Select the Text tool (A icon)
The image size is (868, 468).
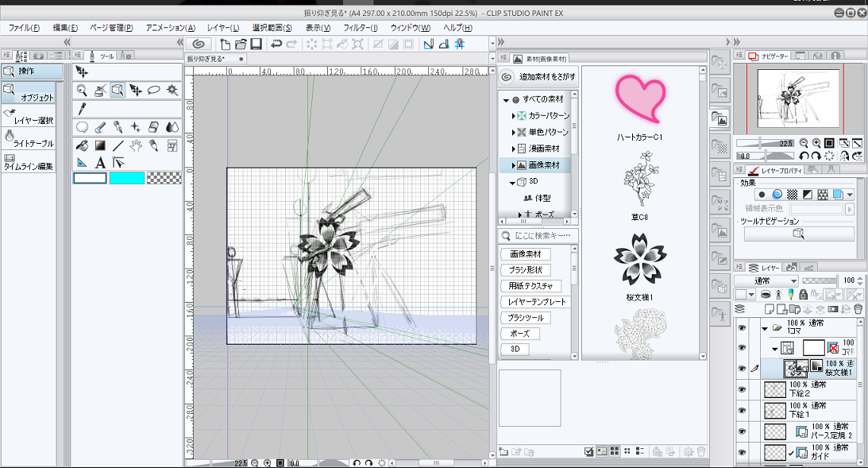point(101,162)
